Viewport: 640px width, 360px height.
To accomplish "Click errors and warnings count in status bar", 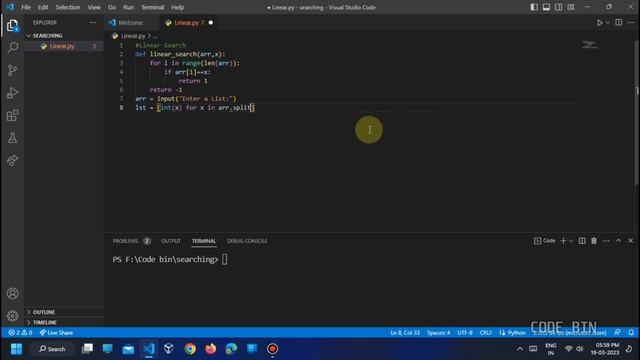I will 20,333.
